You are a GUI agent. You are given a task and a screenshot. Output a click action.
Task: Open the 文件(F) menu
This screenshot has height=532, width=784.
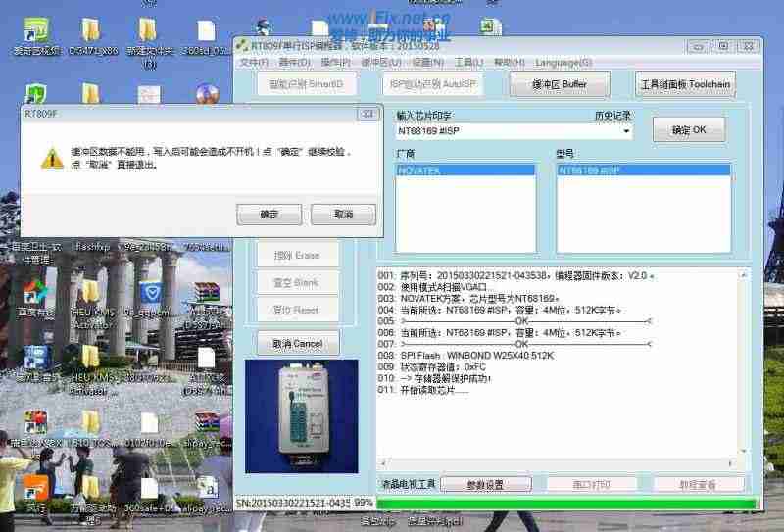pyautogui.click(x=254, y=63)
